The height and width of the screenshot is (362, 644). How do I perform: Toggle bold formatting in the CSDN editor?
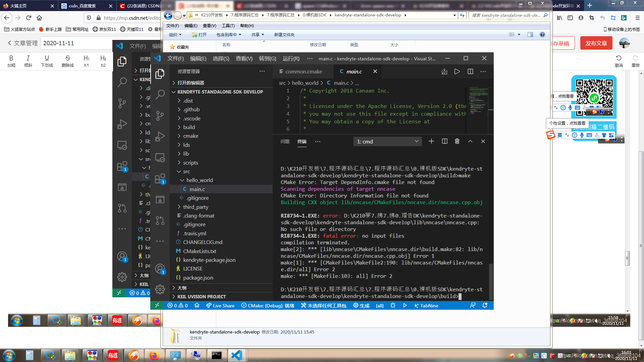pyautogui.click(x=11, y=60)
